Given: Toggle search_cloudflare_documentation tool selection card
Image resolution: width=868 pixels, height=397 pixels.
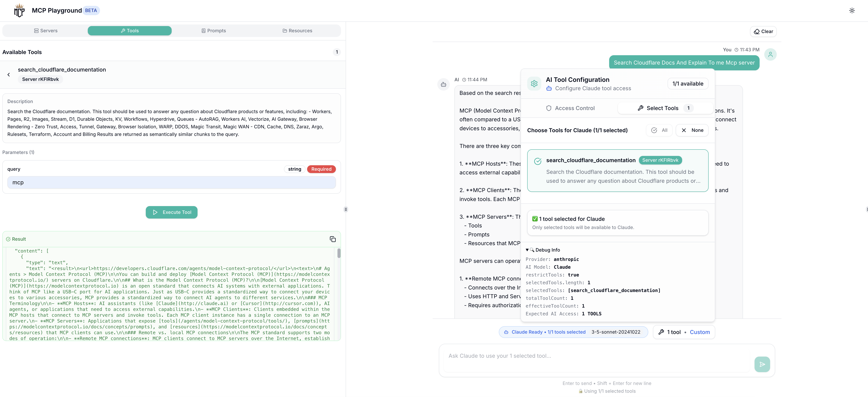Looking at the screenshot, I should [618, 171].
